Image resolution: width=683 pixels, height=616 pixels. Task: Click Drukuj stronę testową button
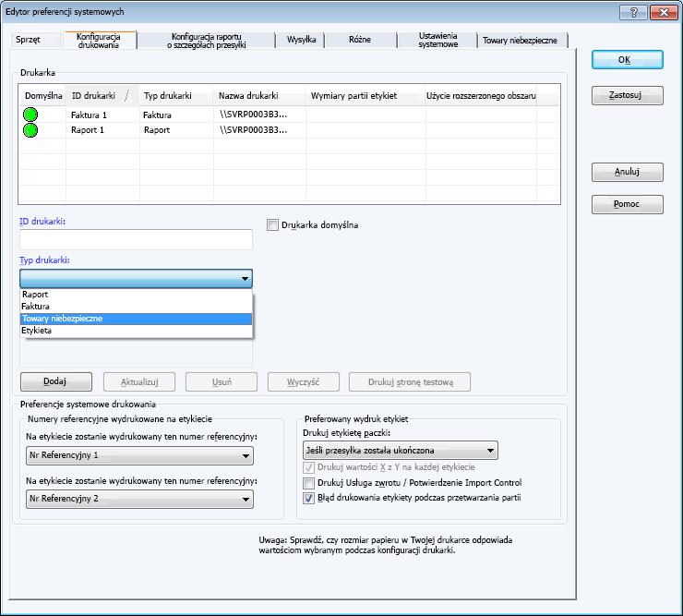410,382
